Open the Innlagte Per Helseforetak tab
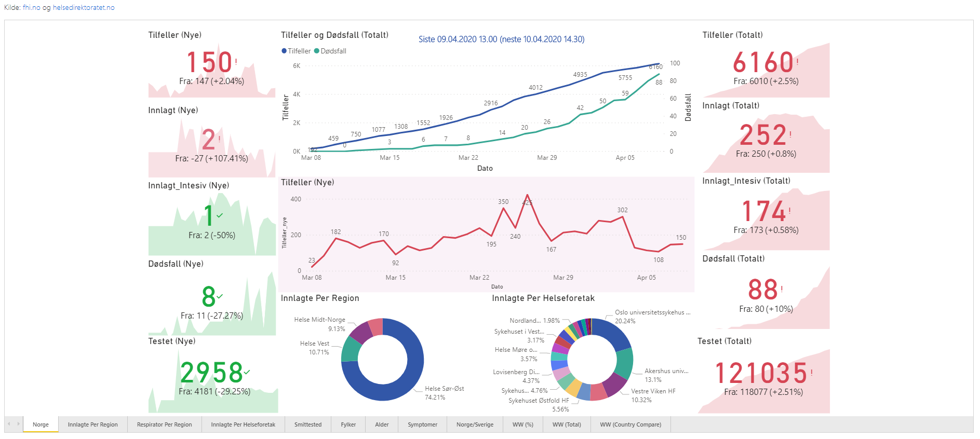Screen dimensions: 980x439 (243, 424)
